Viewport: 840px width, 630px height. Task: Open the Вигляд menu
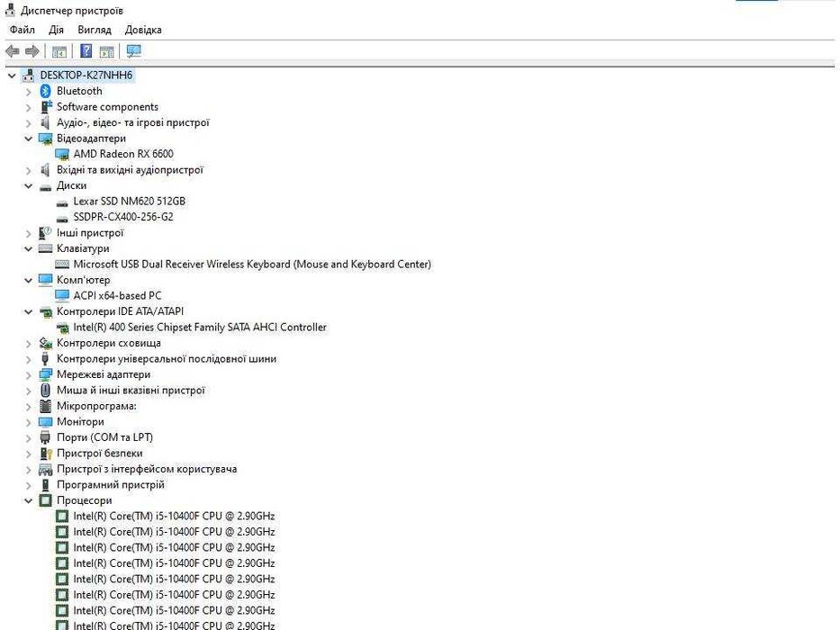[x=95, y=30]
